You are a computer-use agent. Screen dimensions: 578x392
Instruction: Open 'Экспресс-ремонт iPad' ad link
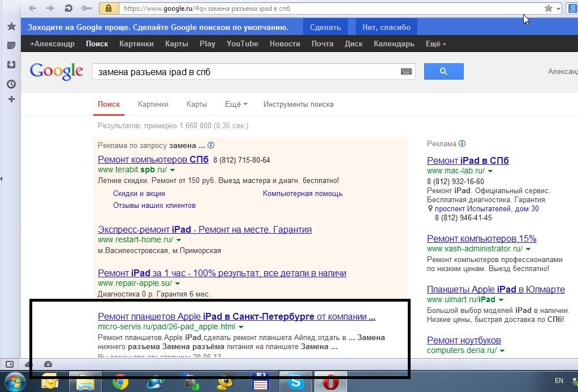[x=205, y=230]
